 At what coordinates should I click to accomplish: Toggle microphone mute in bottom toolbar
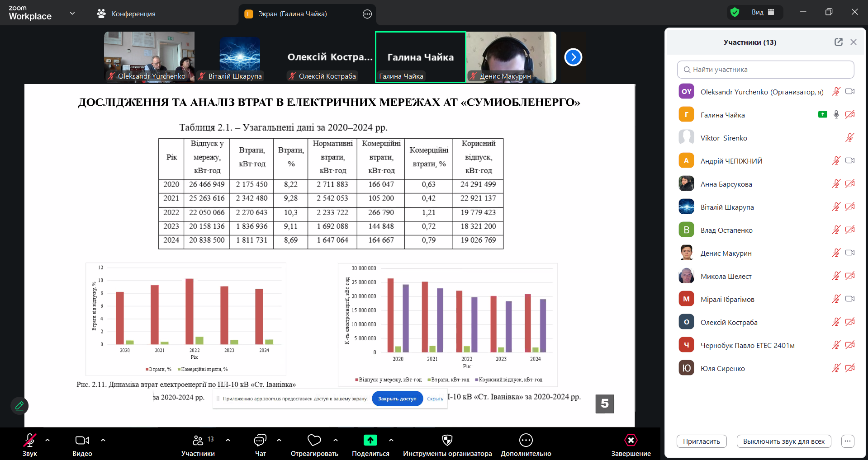tap(30, 440)
